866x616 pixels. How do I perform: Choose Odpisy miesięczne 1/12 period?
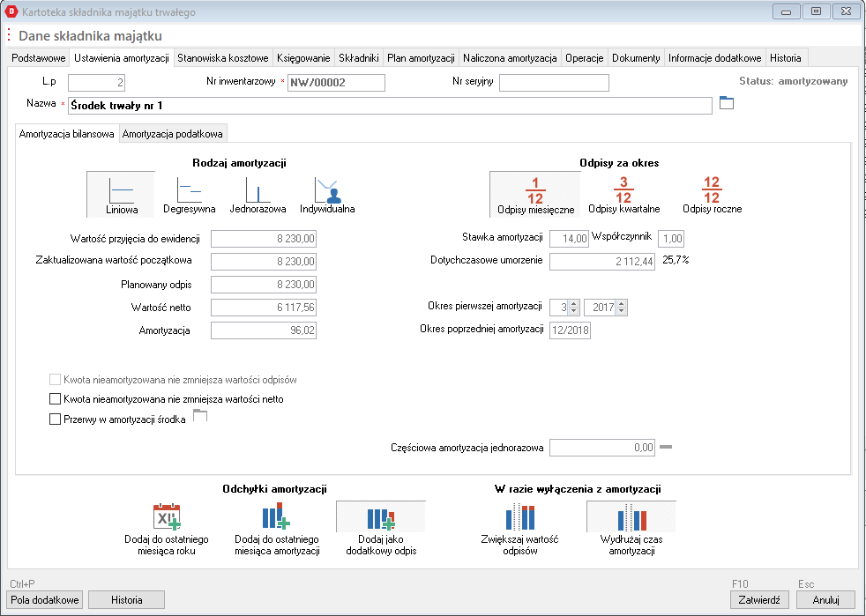tap(535, 194)
